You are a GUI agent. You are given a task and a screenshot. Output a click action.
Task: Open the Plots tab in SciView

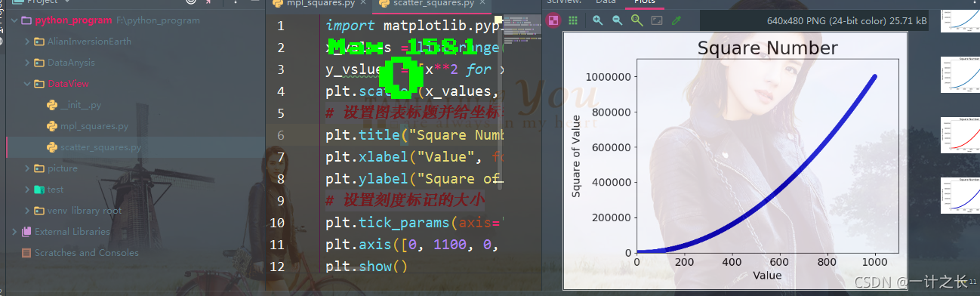coord(645,3)
